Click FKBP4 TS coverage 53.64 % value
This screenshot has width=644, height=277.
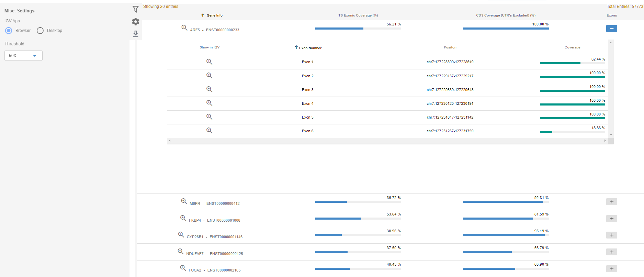[x=394, y=214]
